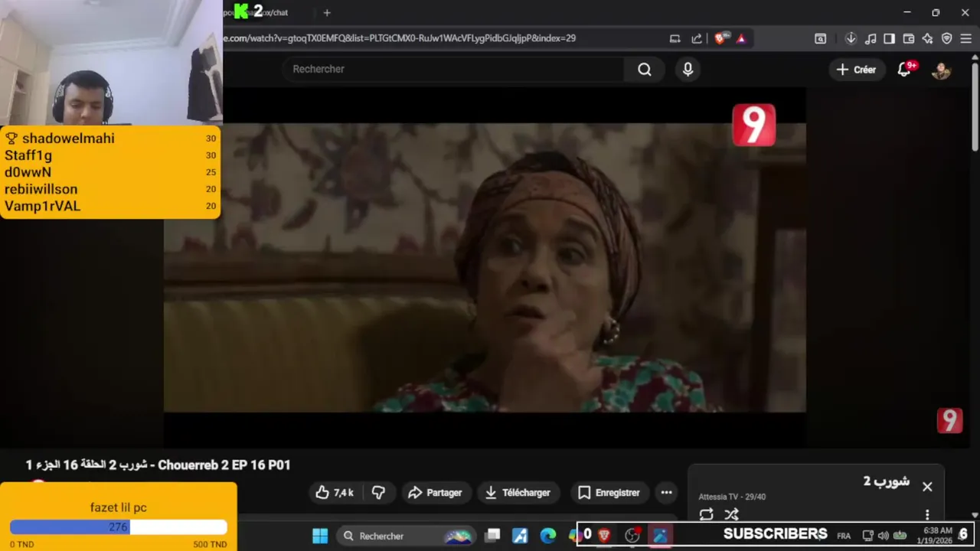Open the 6:38 AM clock and date
This screenshot has width=980, height=551.
[x=938, y=535]
